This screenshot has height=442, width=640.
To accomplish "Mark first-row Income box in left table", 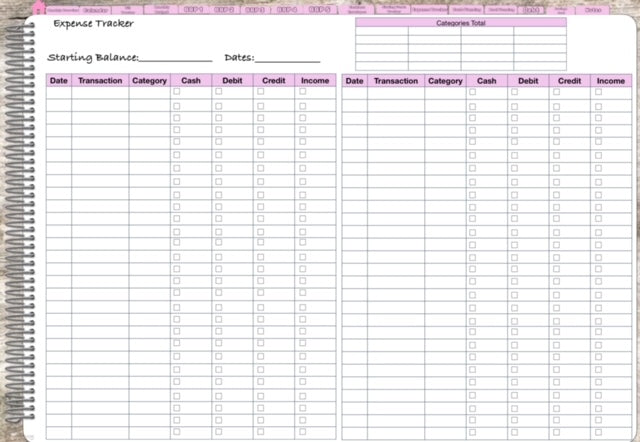I will pos(303,92).
